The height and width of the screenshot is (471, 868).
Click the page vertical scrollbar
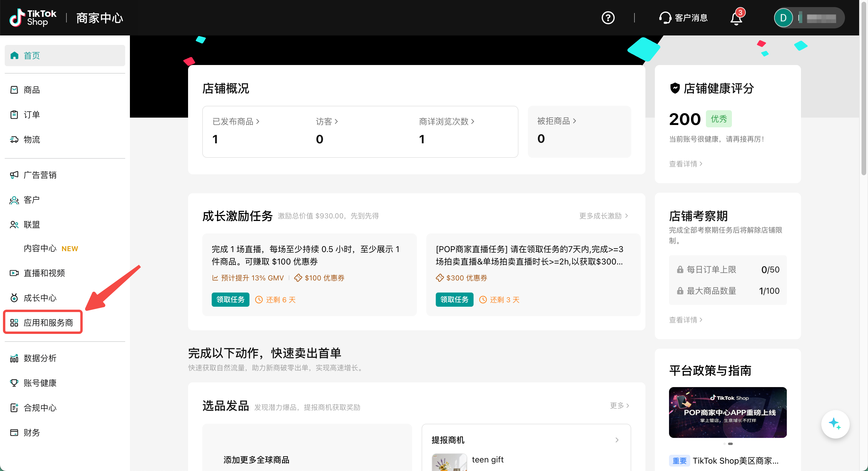pos(864,89)
